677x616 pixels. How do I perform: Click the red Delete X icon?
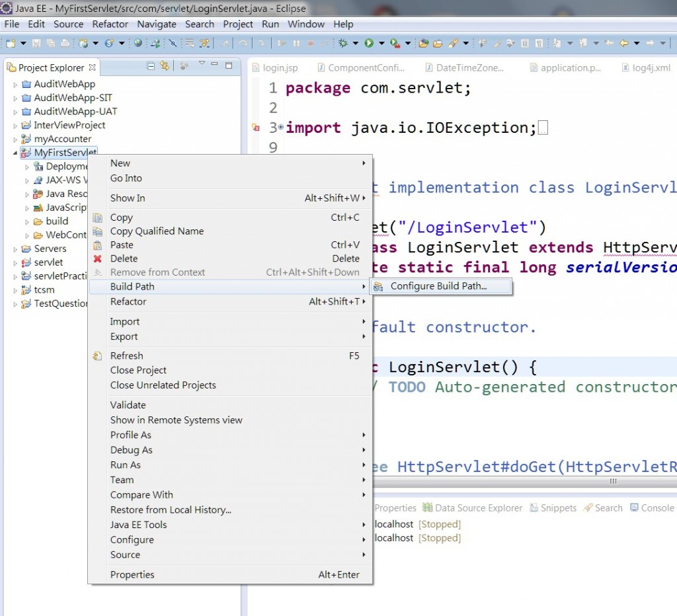tap(98, 258)
